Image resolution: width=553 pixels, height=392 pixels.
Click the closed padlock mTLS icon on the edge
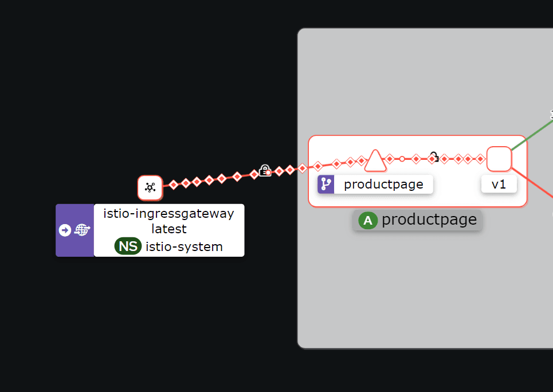pyautogui.click(x=265, y=170)
